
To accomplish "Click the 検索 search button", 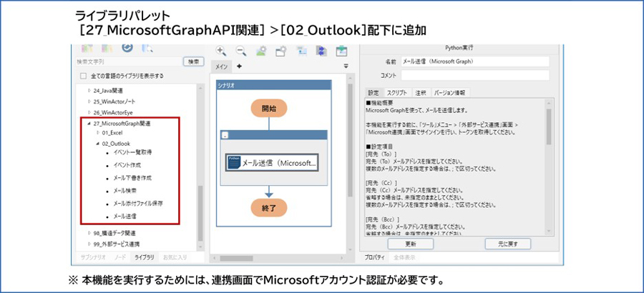I will (x=193, y=61).
